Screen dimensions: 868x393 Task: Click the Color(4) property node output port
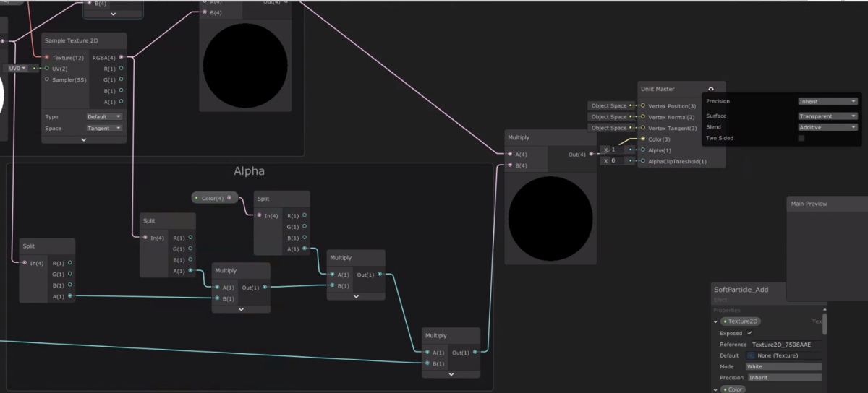tap(229, 197)
